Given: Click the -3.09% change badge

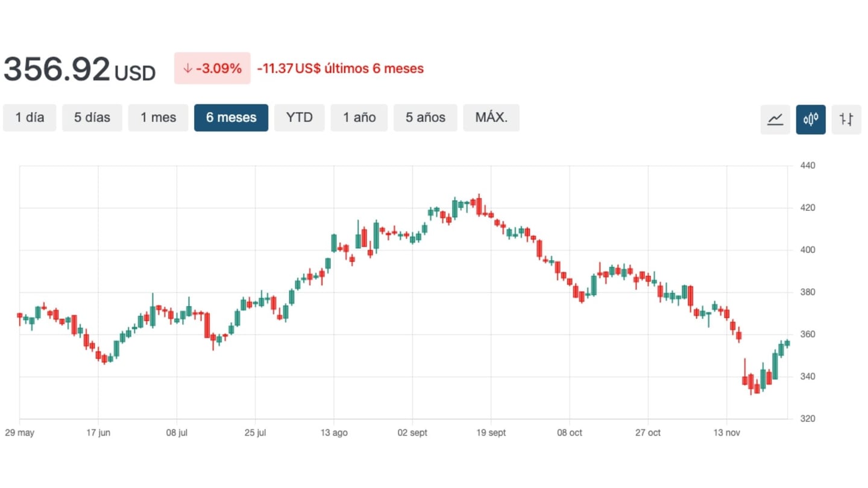Looking at the screenshot, I should 212,68.
